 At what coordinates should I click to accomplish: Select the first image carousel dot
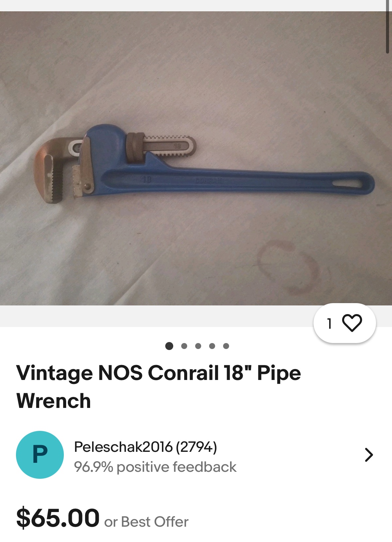tap(169, 346)
